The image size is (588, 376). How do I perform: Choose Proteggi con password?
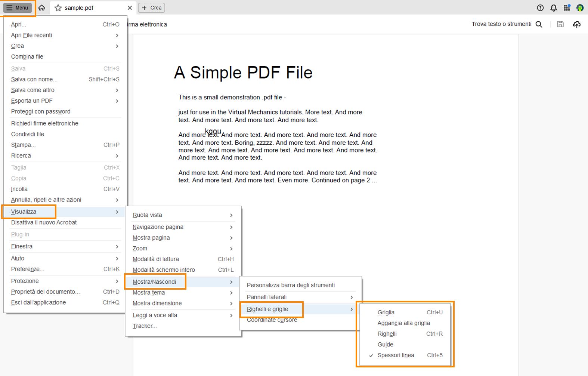point(65,111)
